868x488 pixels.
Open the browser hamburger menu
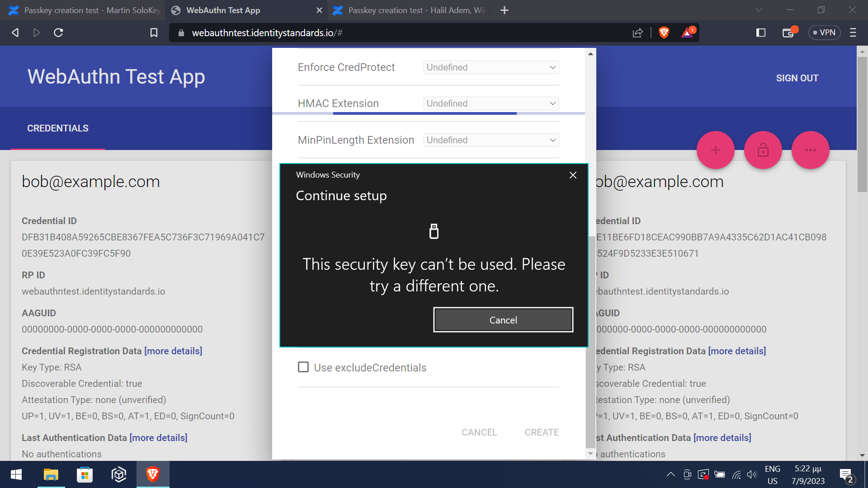(x=853, y=33)
